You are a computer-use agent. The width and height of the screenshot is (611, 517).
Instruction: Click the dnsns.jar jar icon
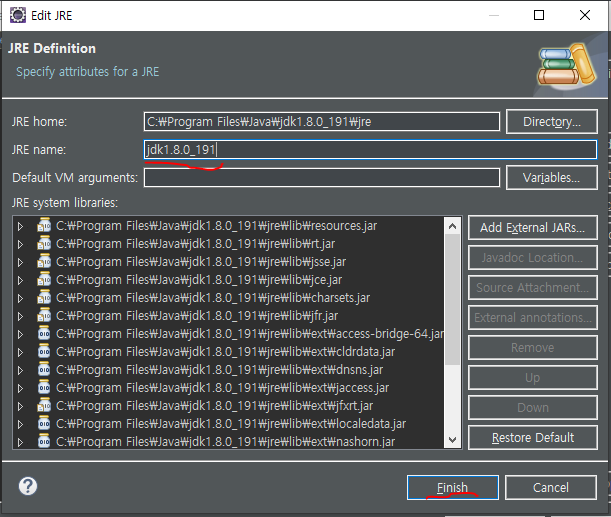[x=44, y=369]
